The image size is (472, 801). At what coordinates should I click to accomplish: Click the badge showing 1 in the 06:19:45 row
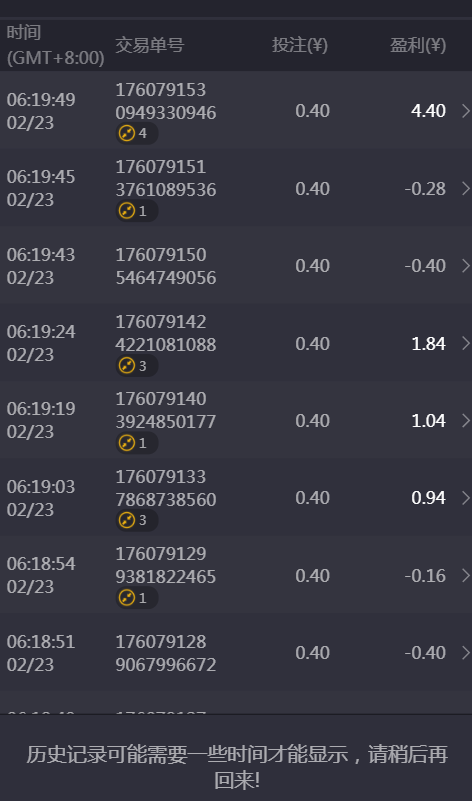[136, 211]
